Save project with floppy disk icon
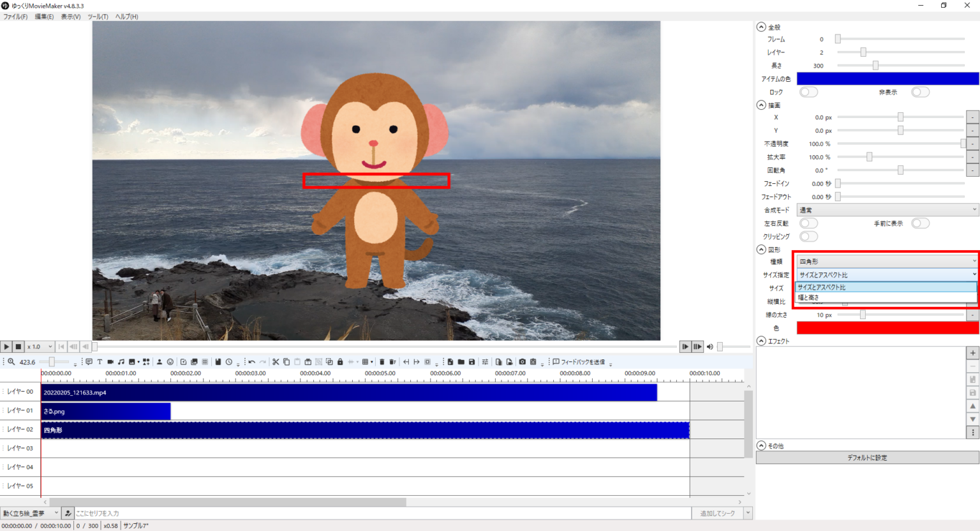980x531 pixels. point(471,362)
